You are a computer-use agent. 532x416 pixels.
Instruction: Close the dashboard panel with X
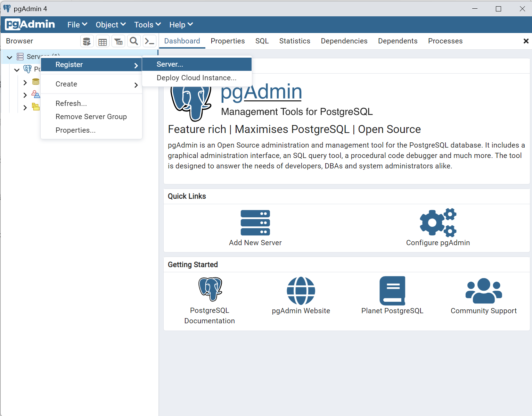[x=526, y=41]
